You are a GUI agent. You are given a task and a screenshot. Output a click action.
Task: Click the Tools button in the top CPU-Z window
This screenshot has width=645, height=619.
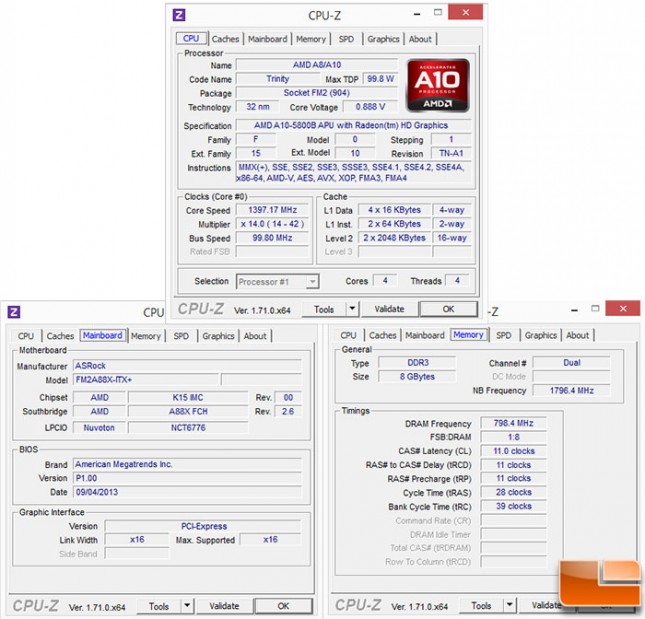point(324,309)
